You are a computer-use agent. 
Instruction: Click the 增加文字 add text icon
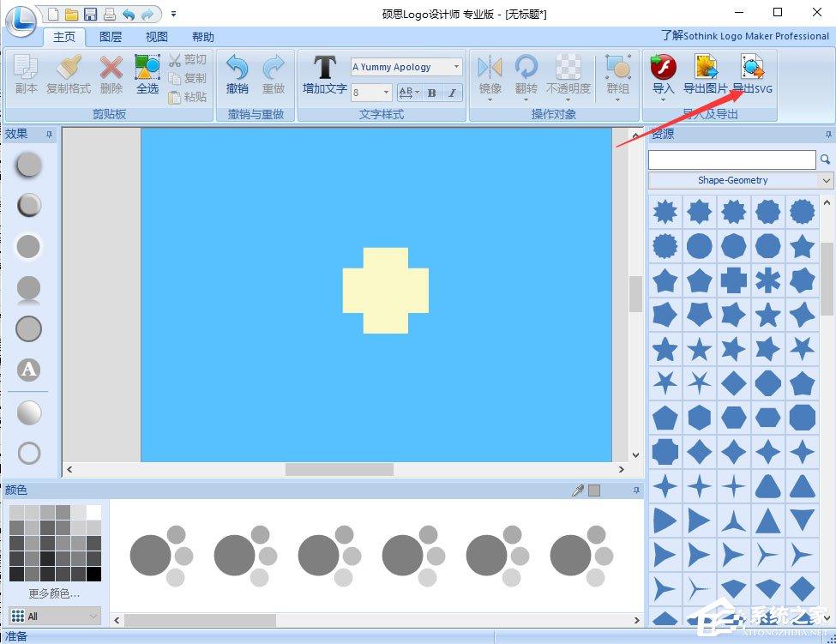pos(324,67)
